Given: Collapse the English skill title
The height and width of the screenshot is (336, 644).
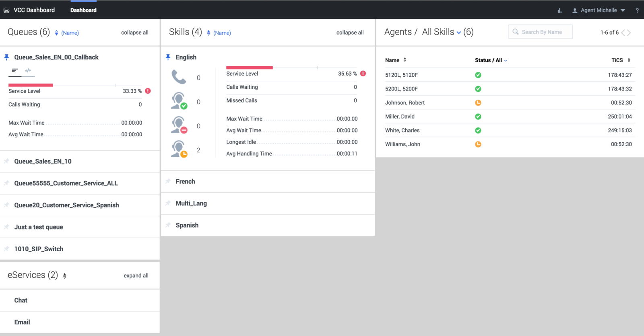Looking at the screenshot, I should click(186, 57).
